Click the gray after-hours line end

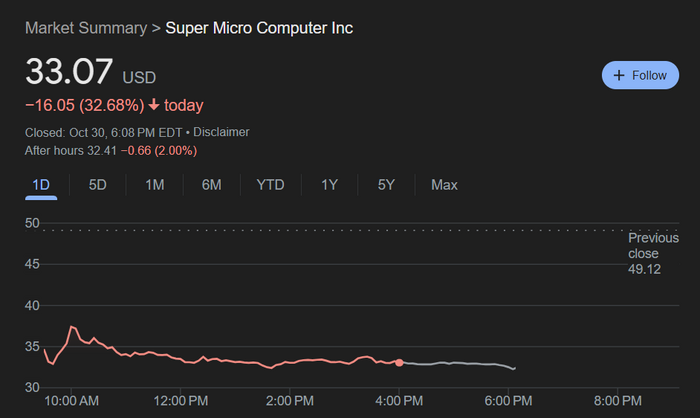pos(515,368)
